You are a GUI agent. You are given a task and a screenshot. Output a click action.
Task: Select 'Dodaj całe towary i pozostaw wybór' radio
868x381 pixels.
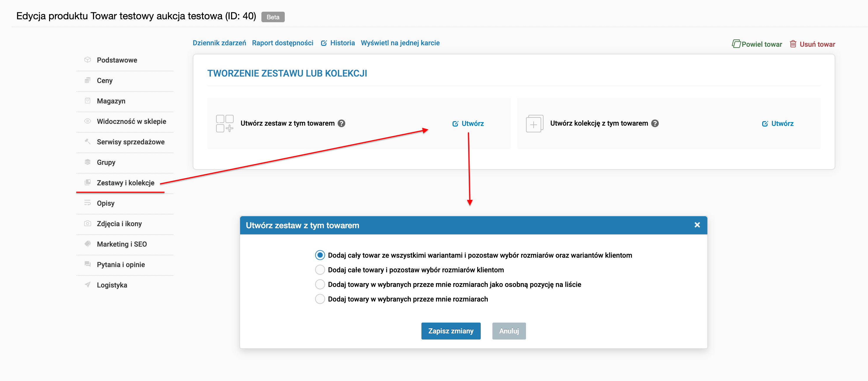coord(320,270)
